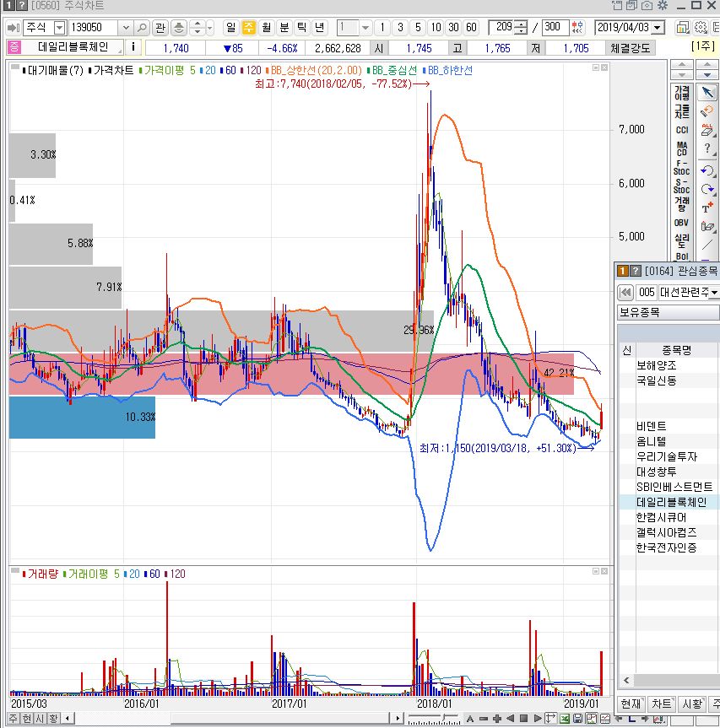The image size is (720, 728).
Task: Click the rotate-right redo arrow icon
Action: tap(707, 189)
